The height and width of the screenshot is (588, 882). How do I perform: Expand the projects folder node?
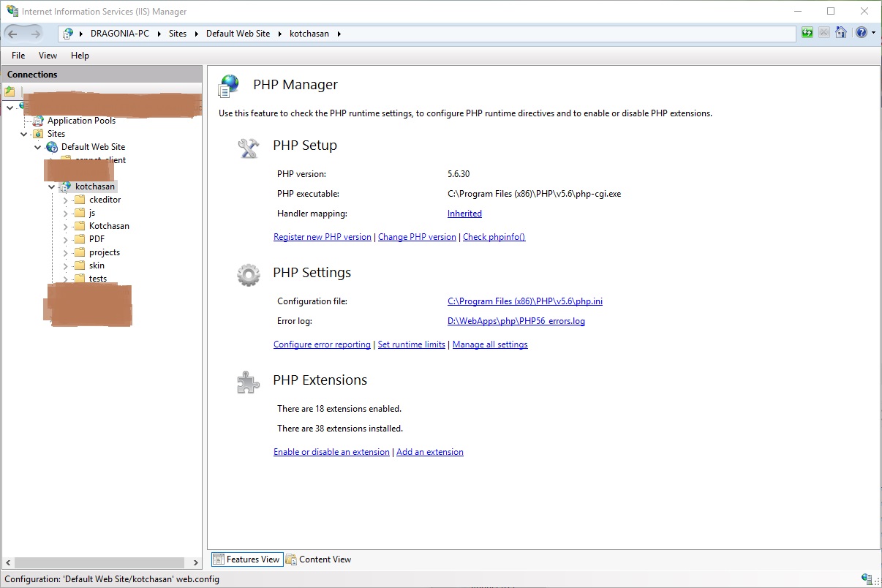66,252
